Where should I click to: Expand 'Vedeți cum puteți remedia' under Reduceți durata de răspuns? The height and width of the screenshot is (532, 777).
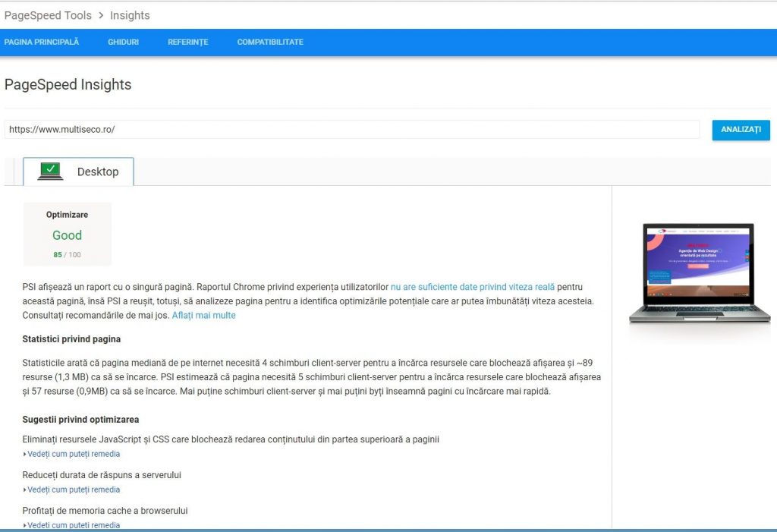pos(72,490)
